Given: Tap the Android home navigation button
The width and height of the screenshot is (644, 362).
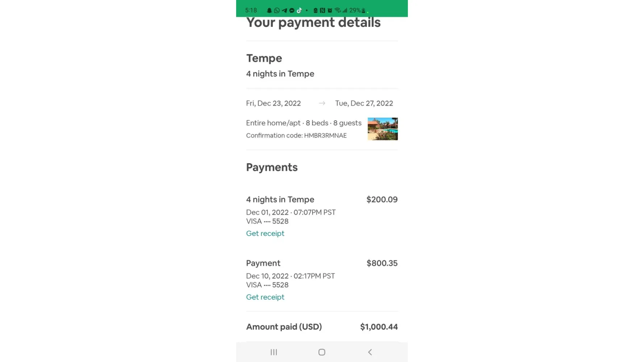Looking at the screenshot, I should click(x=322, y=352).
